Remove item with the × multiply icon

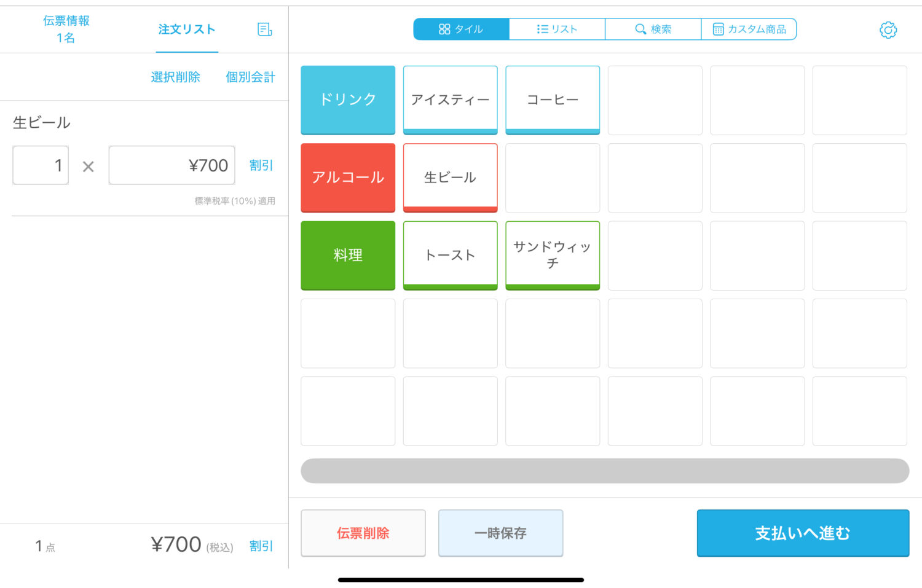coord(89,167)
